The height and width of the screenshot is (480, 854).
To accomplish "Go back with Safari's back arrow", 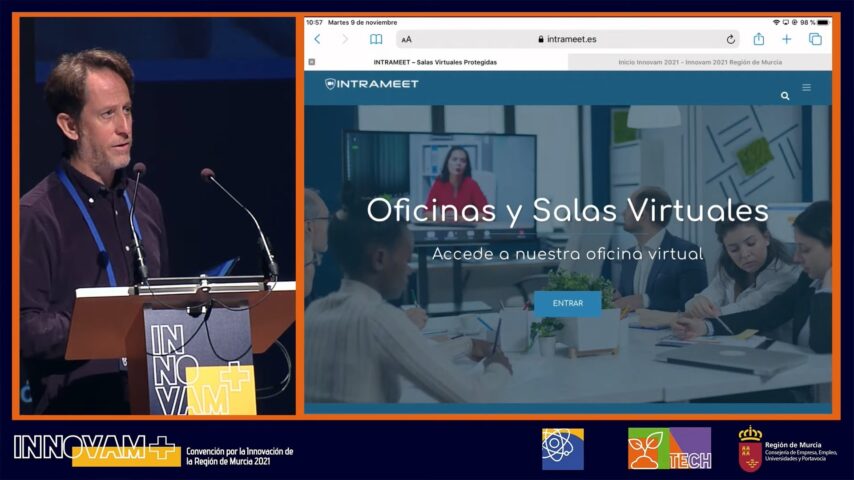I will [317, 39].
